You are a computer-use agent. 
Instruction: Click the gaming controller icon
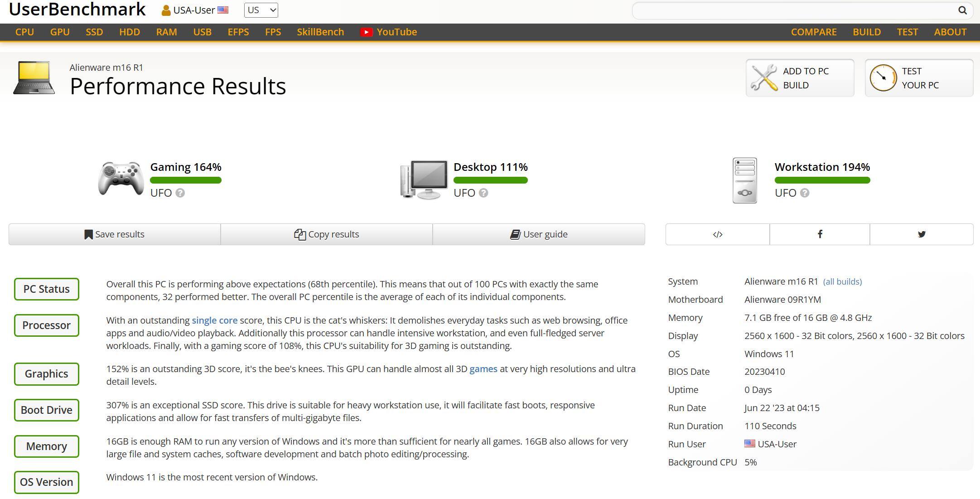(x=121, y=179)
